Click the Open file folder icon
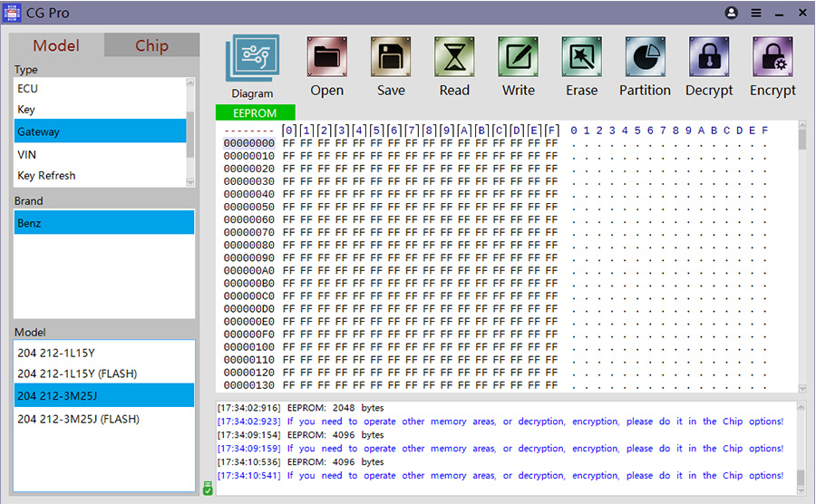The width and height of the screenshot is (816, 504). 326,58
